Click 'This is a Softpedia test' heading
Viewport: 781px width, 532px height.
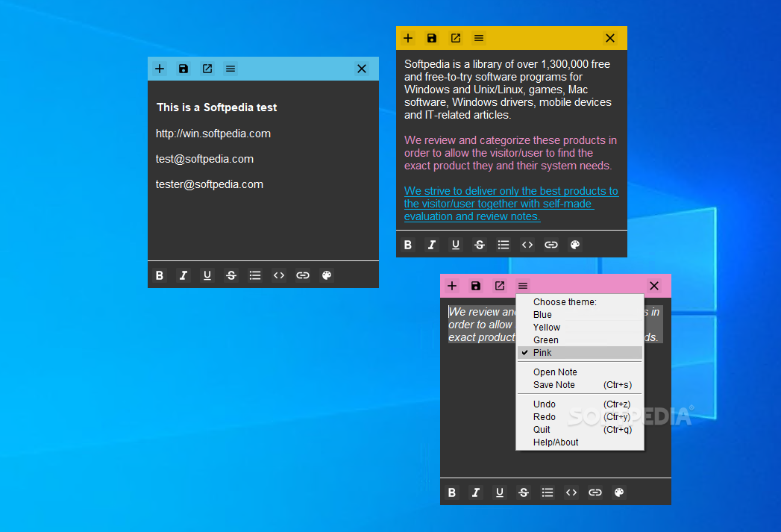216,107
